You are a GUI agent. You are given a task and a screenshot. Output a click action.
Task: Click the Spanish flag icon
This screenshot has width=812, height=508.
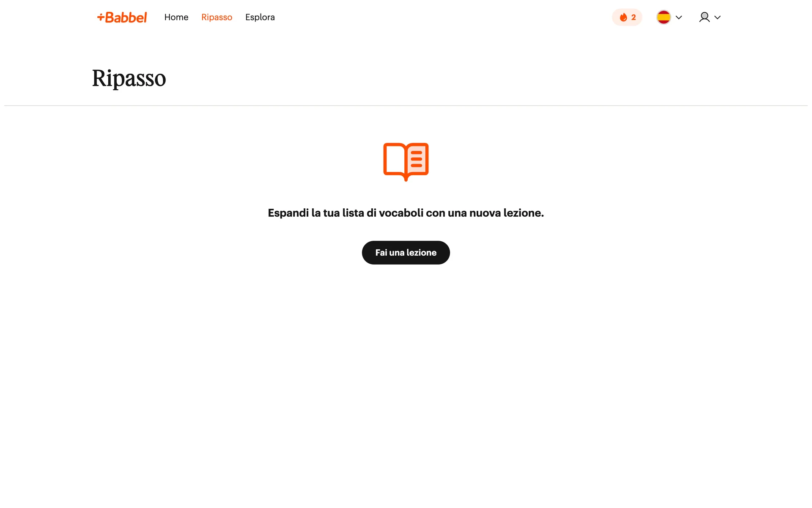pos(663,17)
